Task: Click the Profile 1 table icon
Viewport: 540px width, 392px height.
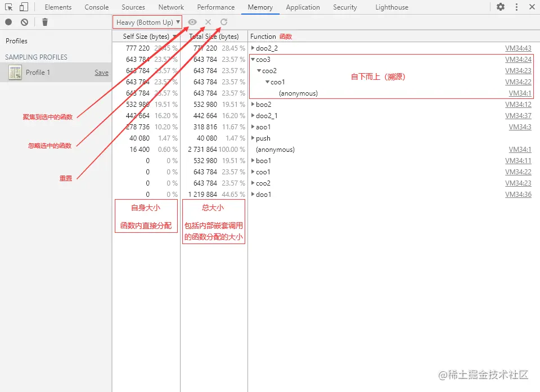Action: 15,73
